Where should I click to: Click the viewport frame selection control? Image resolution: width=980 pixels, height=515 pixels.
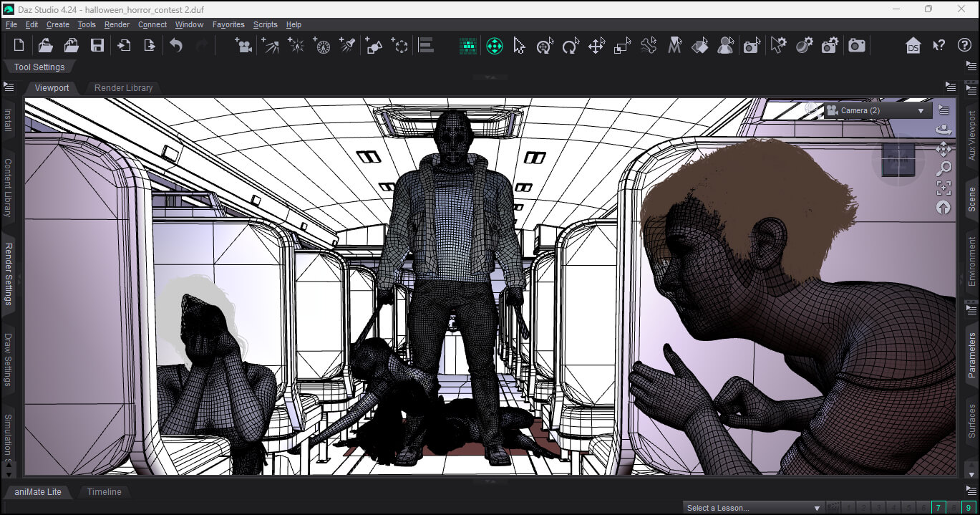pos(943,188)
